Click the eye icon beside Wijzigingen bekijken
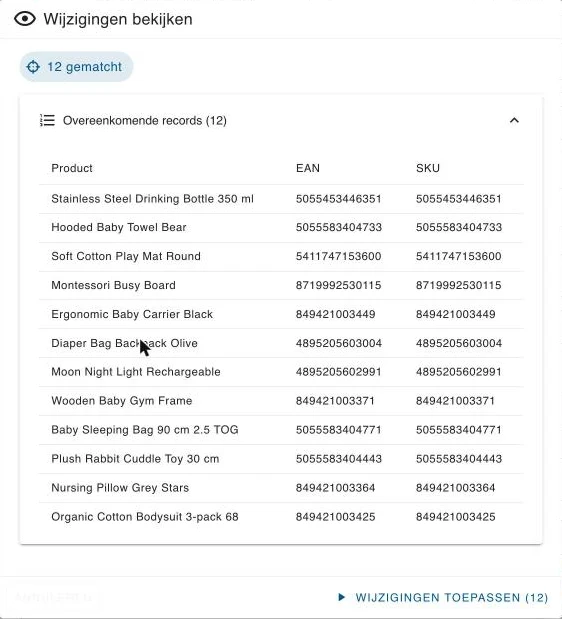This screenshot has width=562, height=619. click(25, 19)
